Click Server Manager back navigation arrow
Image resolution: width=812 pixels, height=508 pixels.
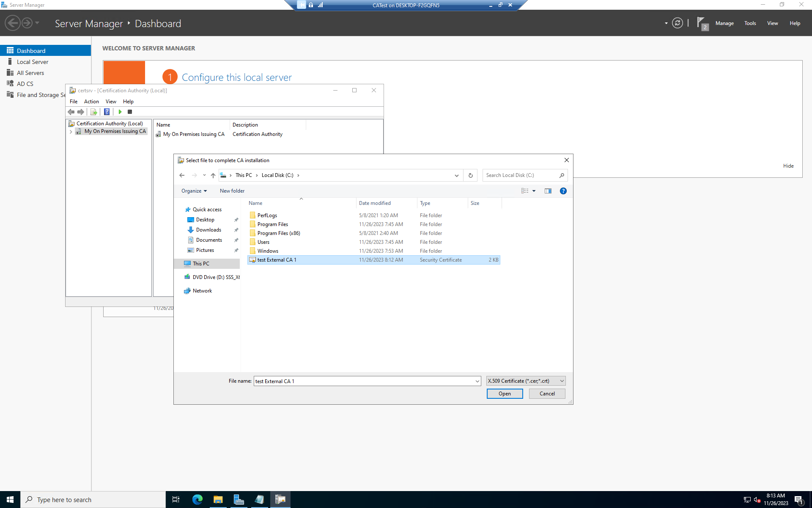[13, 23]
